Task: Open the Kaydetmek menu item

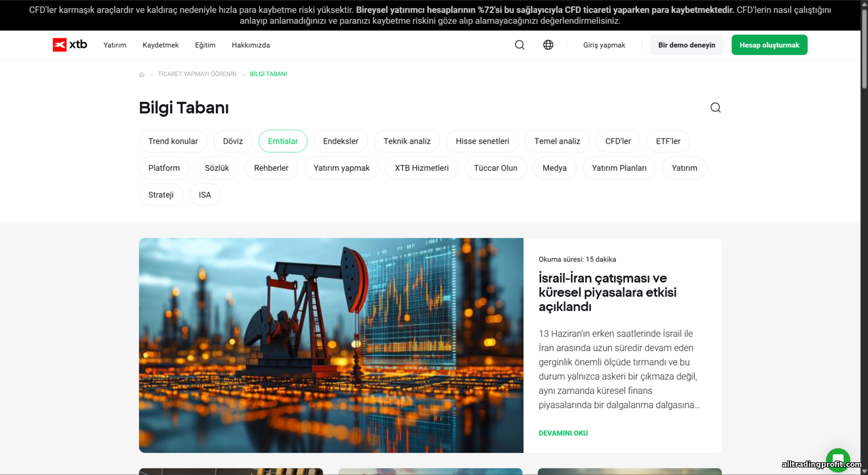Action: pyautogui.click(x=160, y=45)
